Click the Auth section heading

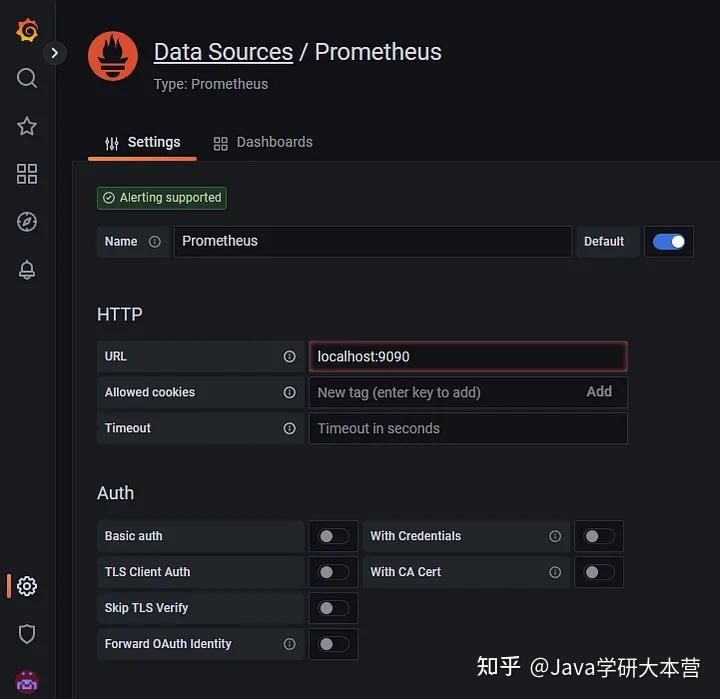pyautogui.click(x=116, y=493)
